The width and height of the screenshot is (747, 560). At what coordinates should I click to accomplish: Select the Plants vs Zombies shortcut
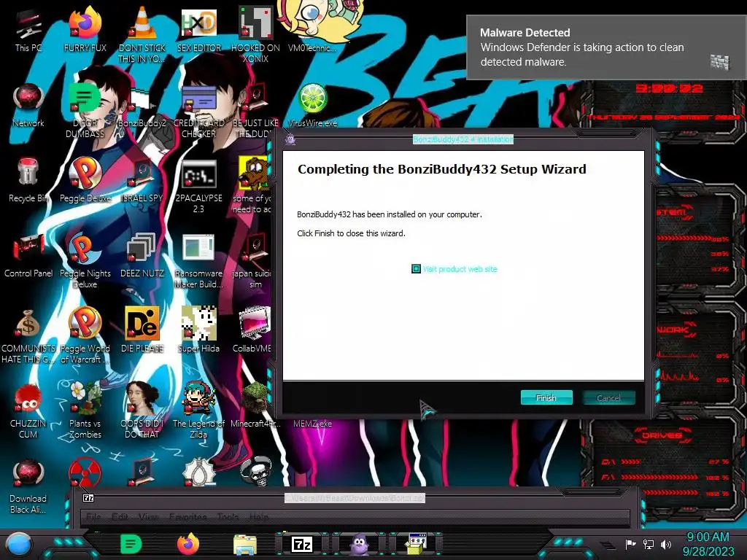85,411
